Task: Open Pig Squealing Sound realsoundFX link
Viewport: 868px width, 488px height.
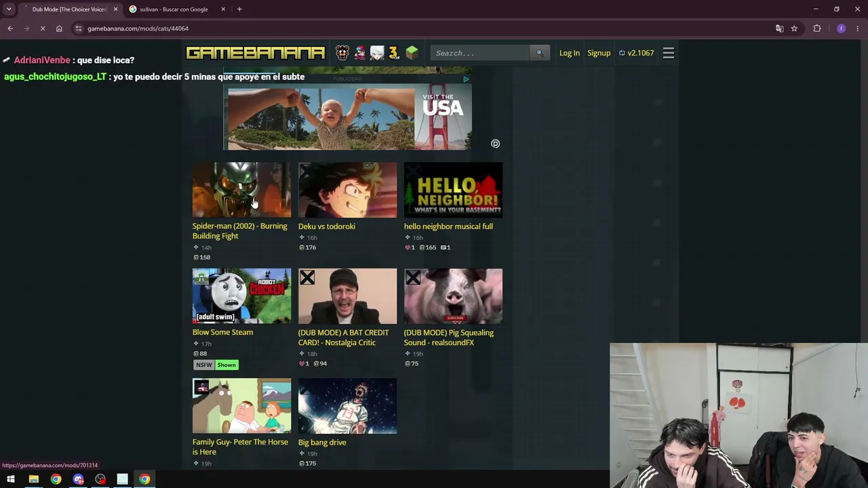Action: 449,338
